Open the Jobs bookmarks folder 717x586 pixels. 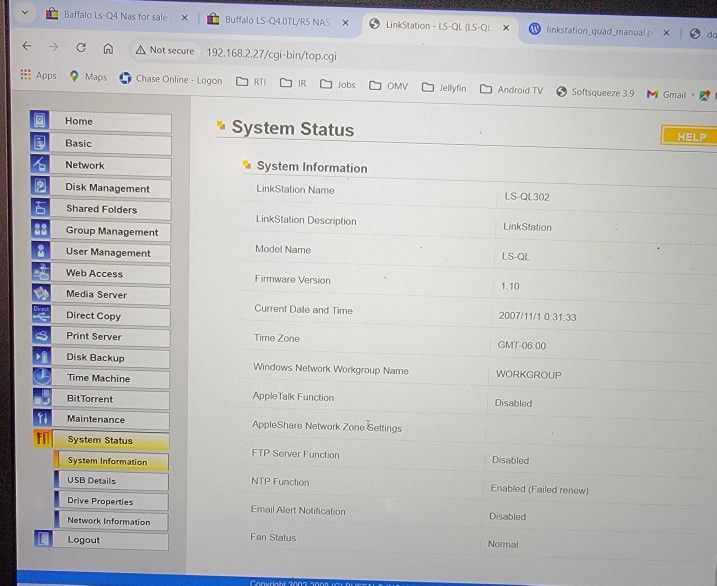338,84
